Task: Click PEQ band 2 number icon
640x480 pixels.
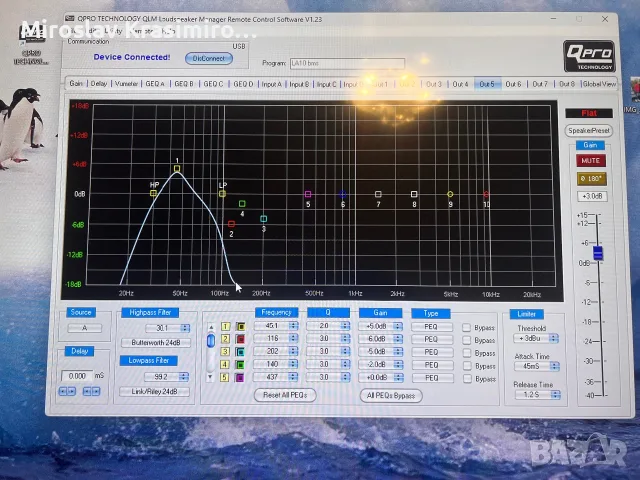Action: [x=226, y=339]
